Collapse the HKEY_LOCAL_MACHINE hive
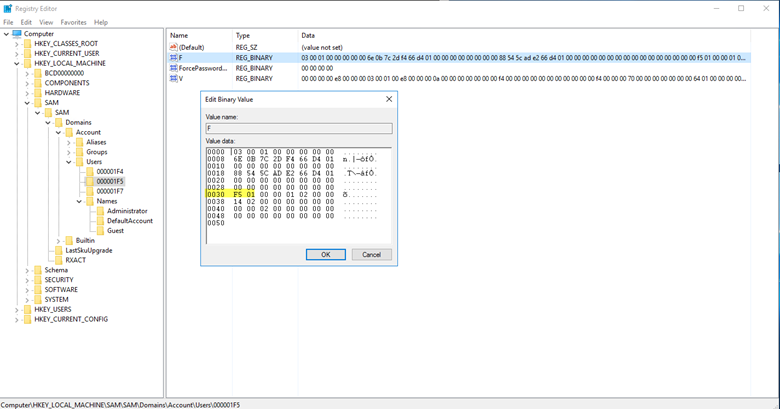Screen dimensions: 780x409 (x=16, y=64)
